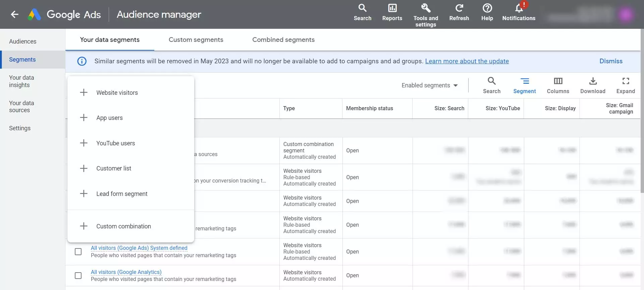Open the Enabled segments filter dropdown
The image size is (644, 290).
[x=430, y=85]
